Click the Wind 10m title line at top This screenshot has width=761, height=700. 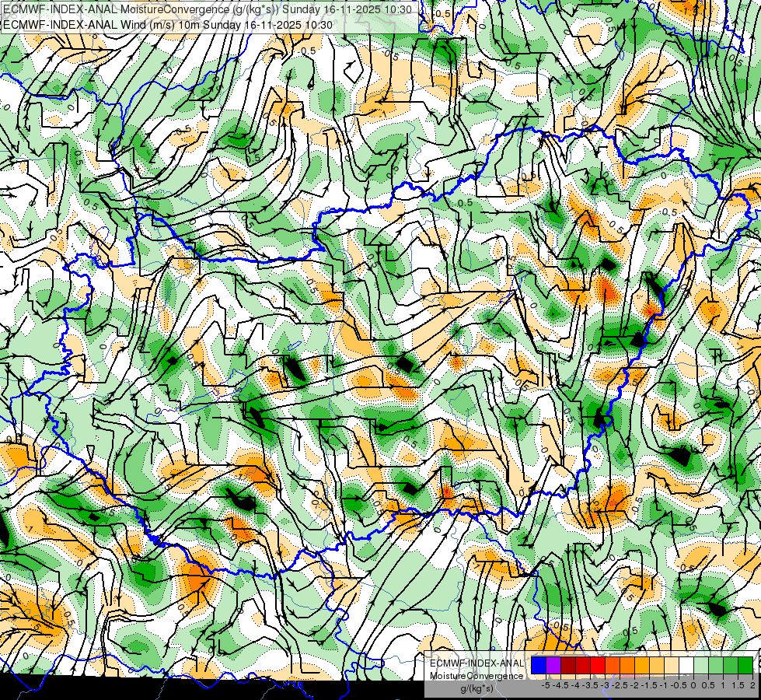click(168, 24)
